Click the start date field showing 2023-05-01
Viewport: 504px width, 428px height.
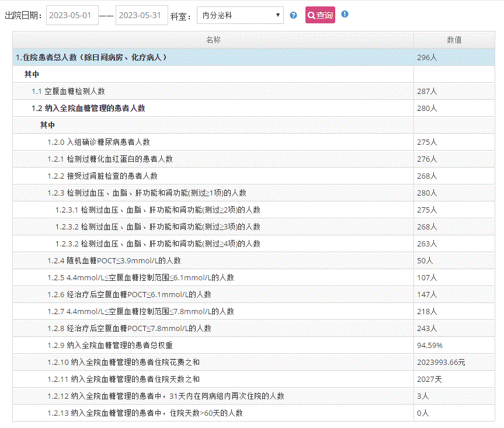click(x=72, y=15)
